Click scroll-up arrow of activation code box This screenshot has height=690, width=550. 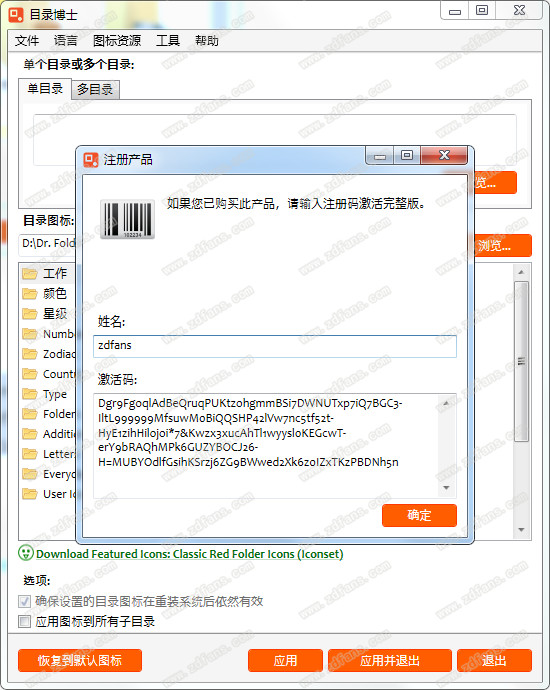(x=446, y=403)
